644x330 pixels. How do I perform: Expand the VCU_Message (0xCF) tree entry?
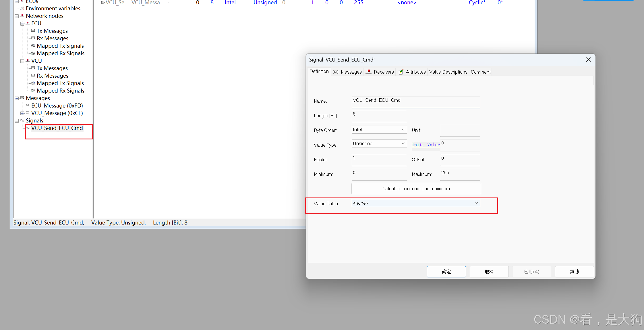click(x=22, y=113)
